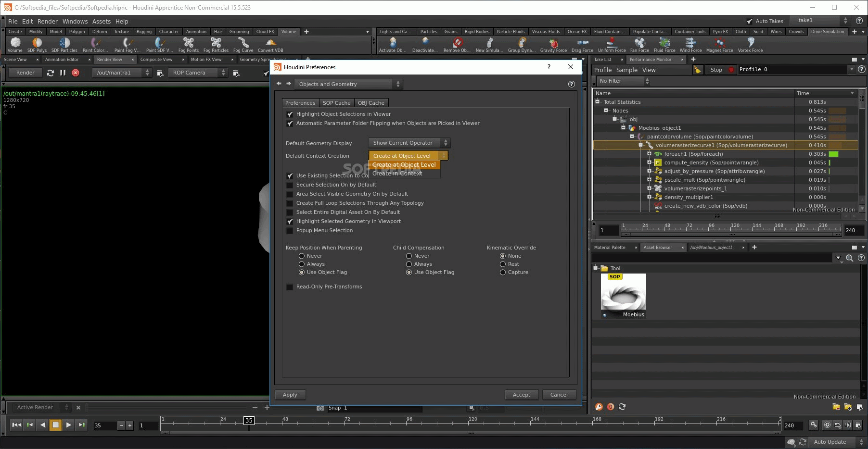
Task: Choose Rest for Kinematic Override
Action: pyautogui.click(x=503, y=264)
